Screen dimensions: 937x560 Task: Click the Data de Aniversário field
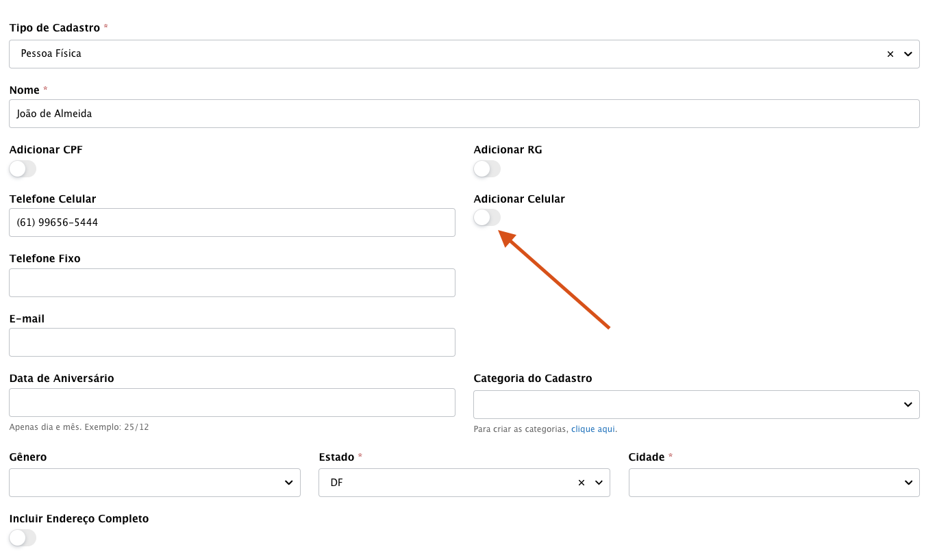(x=232, y=403)
